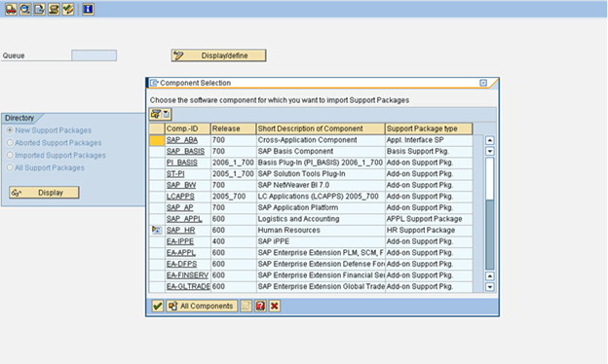The width and height of the screenshot is (608, 364).
Task: Click the greyed-out button beside All Components
Action: pos(246,306)
